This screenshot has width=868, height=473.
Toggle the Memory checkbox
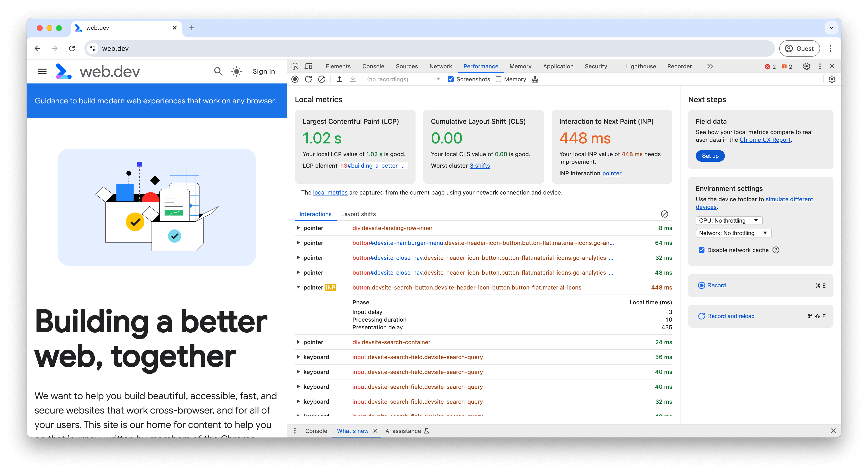pyautogui.click(x=499, y=79)
